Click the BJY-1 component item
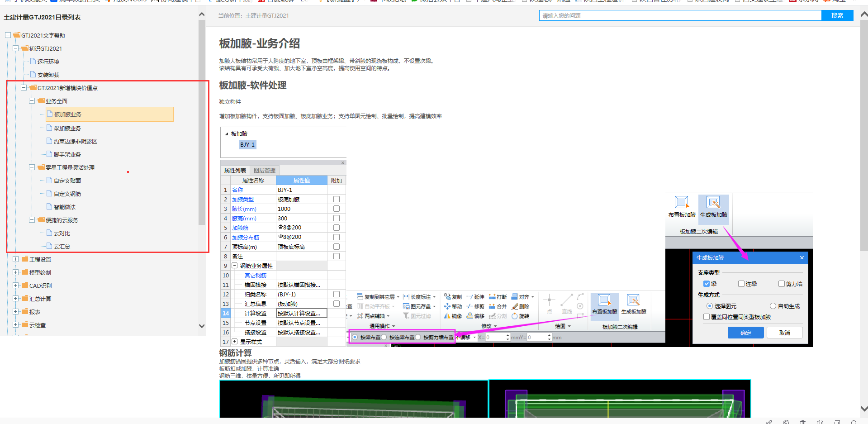Image resolution: width=868 pixels, height=424 pixels. [x=247, y=144]
